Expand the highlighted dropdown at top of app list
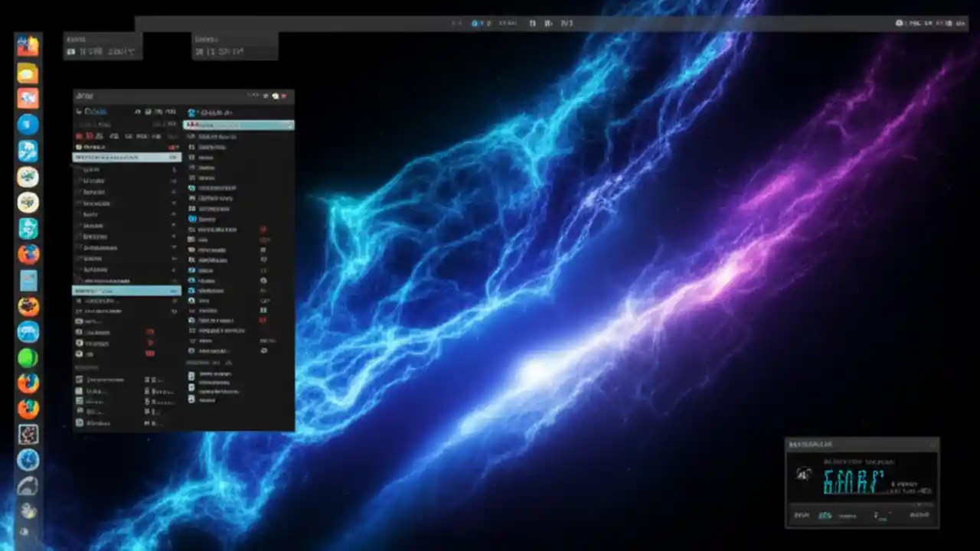 click(237, 124)
